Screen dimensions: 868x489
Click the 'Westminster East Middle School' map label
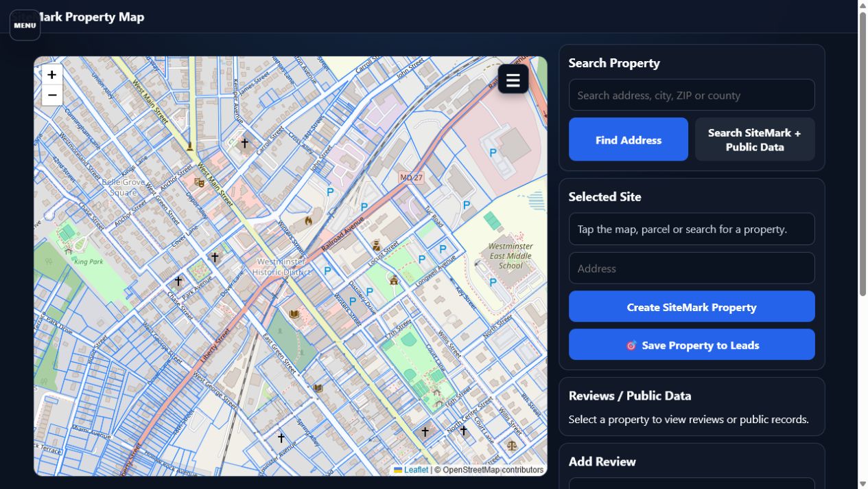tap(511, 255)
